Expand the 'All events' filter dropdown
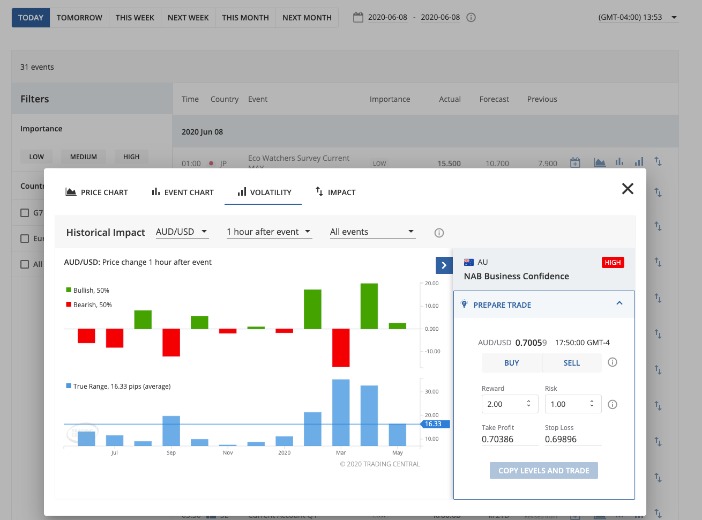The image size is (702, 520). 371,232
